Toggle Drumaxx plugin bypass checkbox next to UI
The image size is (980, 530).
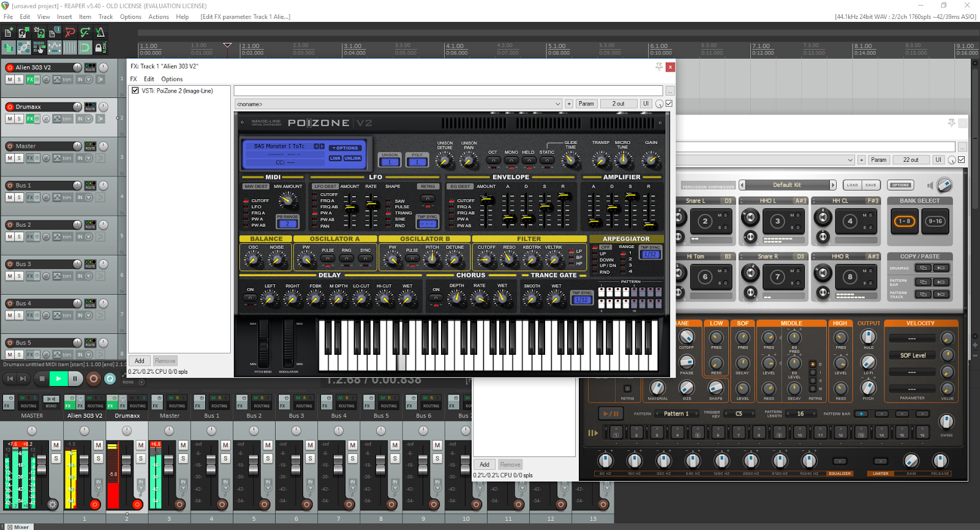(x=962, y=160)
